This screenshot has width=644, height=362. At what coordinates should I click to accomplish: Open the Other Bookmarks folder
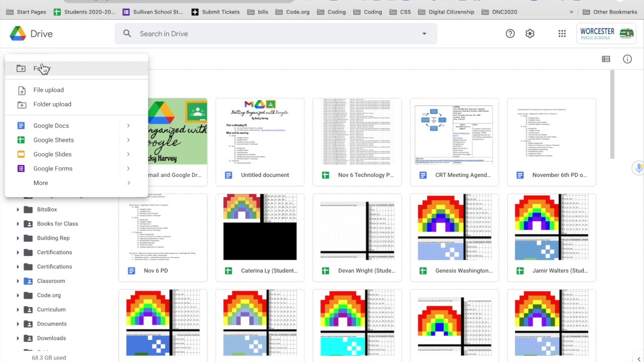point(610,12)
